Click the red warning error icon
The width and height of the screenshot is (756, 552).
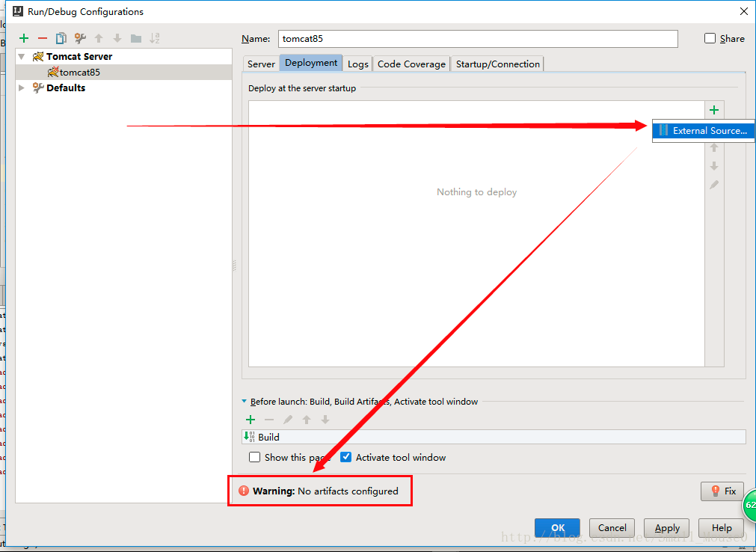click(x=244, y=491)
